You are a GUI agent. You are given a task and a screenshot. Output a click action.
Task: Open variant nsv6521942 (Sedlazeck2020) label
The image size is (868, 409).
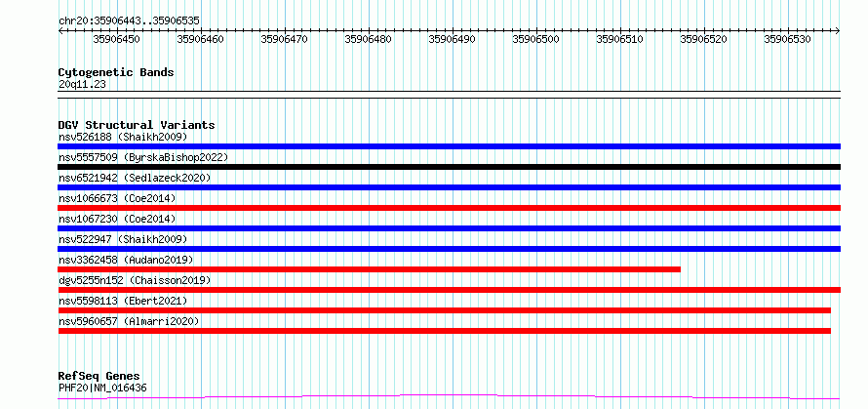[x=135, y=178]
